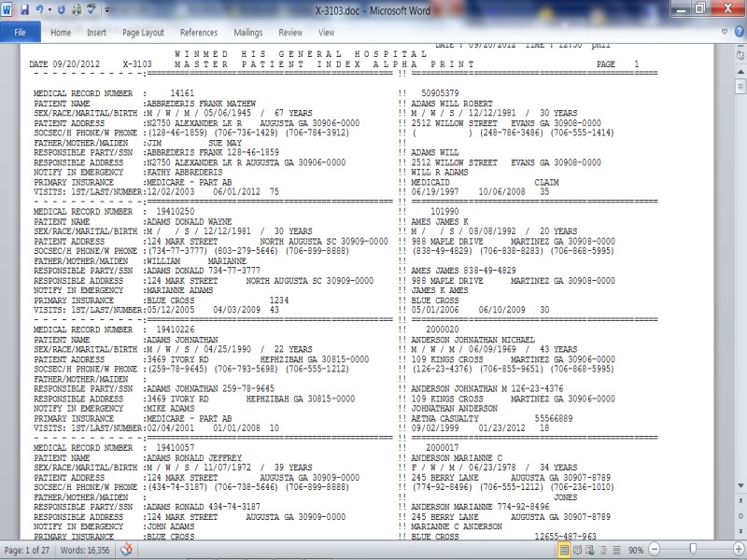Open the Select Browse Object circle button
747x560 pixels.
pyautogui.click(x=740, y=516)
